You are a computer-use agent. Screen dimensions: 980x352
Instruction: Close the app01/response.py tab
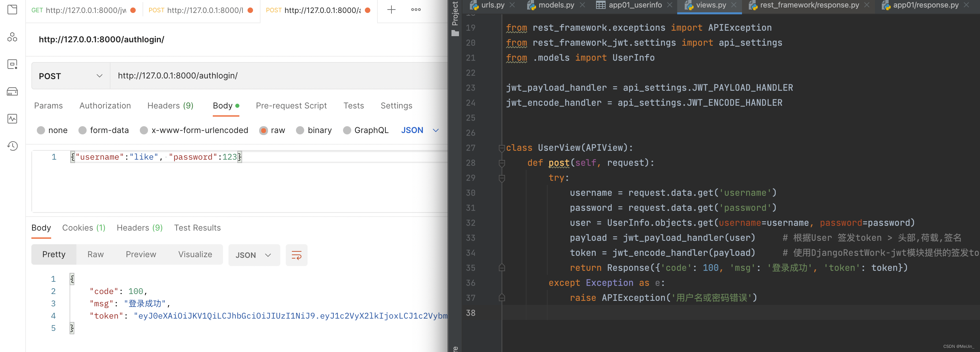[966, 5]
